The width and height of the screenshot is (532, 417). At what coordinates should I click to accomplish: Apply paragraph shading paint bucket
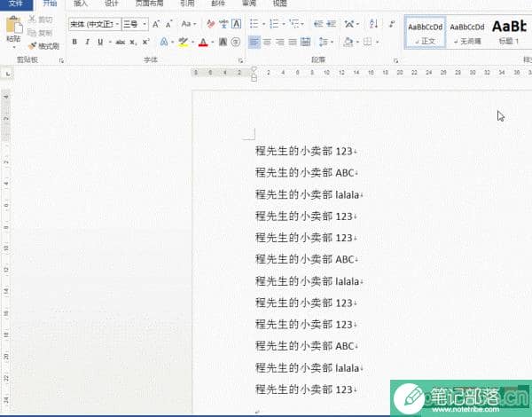click(348, 42)
